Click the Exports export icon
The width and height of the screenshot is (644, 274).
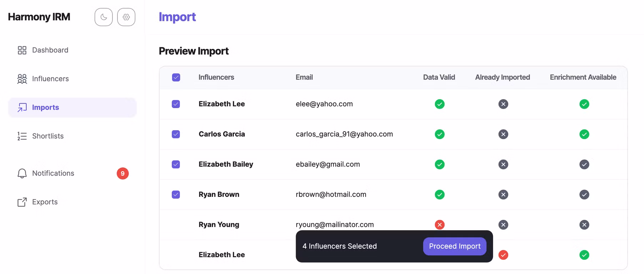click(22, 202)
